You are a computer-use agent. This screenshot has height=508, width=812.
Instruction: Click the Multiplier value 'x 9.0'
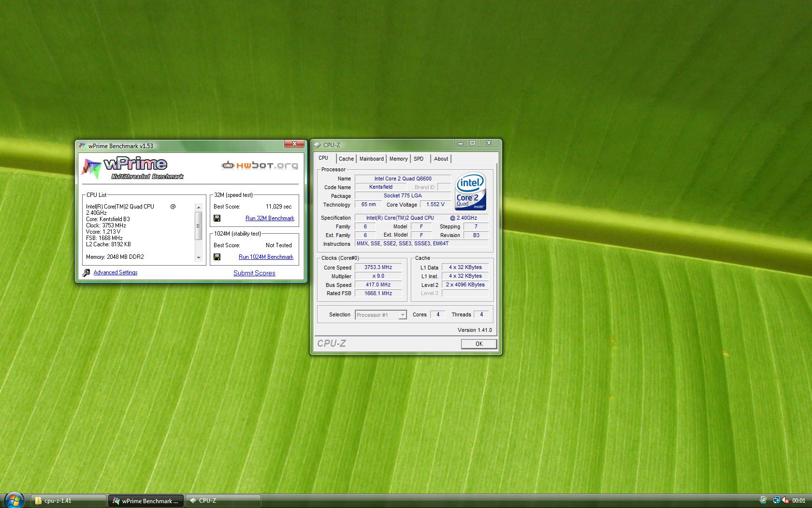[378, 276]
